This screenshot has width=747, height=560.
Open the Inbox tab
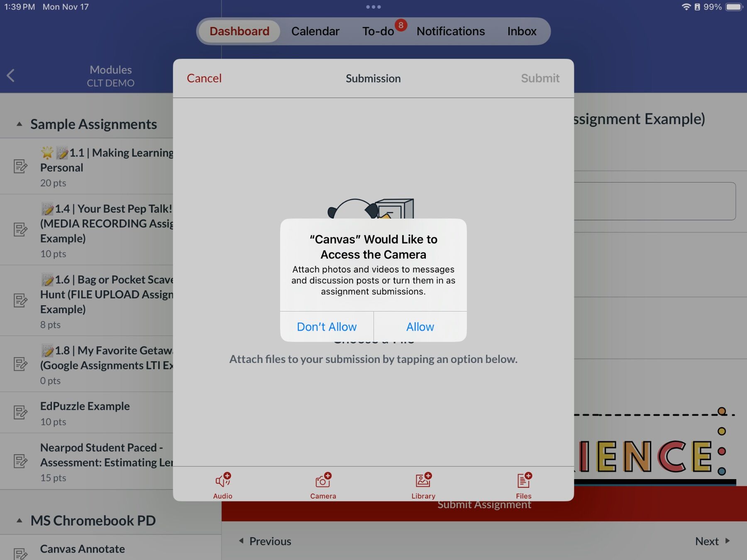pyautogui.click(x=522, y=31)
